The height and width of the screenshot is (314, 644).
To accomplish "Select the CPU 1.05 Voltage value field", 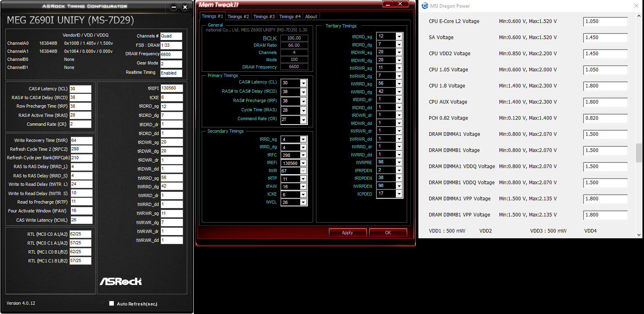I will click(605, 70).
